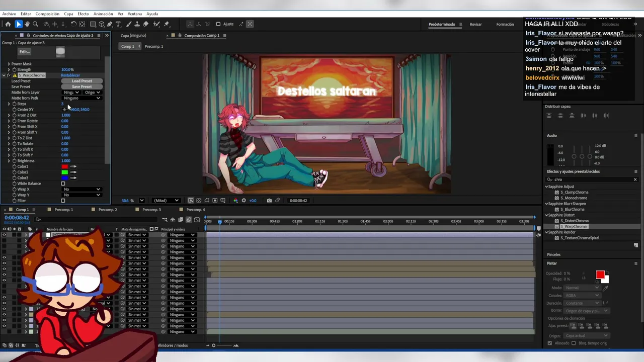This screenshot has width=644, height=362.
Task: Choose the Rotation tool
Action: point(73,24)
